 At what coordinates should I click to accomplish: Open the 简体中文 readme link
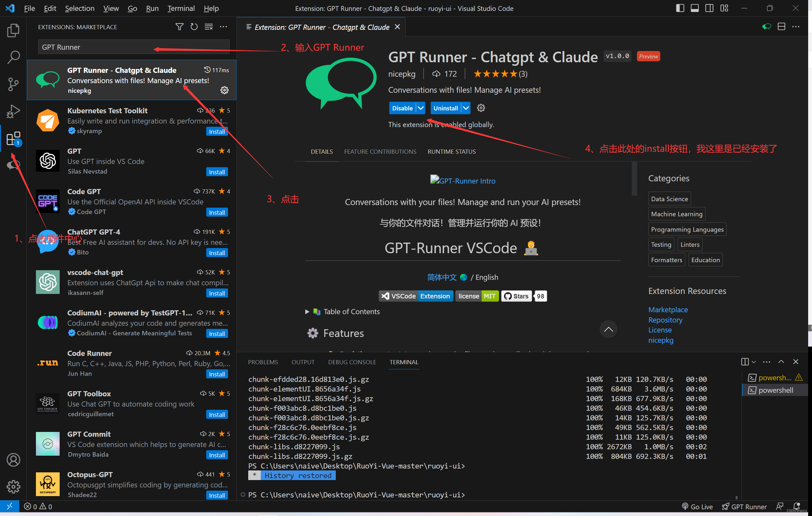click(442, 277)
